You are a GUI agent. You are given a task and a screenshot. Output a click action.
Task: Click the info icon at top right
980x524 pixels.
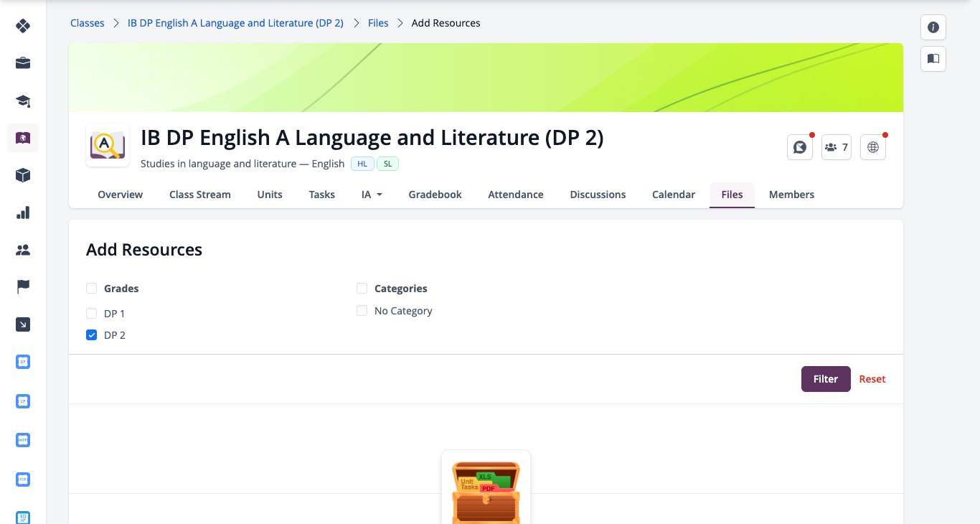(x=933, y=27)
